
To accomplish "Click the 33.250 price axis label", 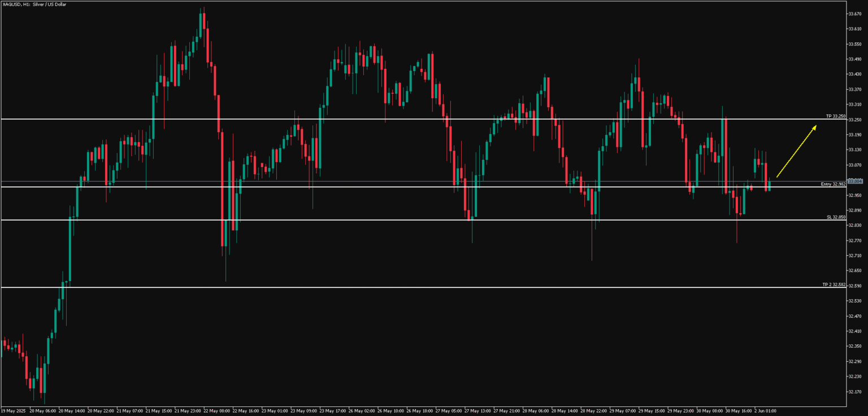I will pos(854,119).
